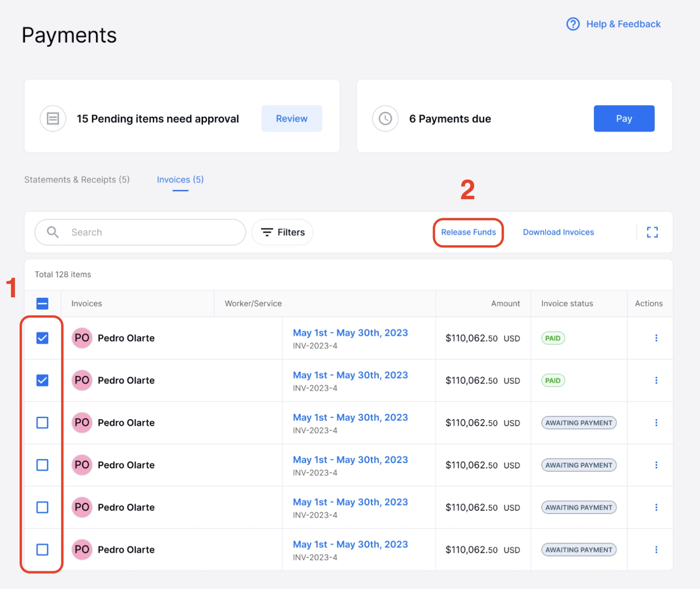Click the Help question mark icon
The image size is (700, 589).
click(x=572, y=24)
